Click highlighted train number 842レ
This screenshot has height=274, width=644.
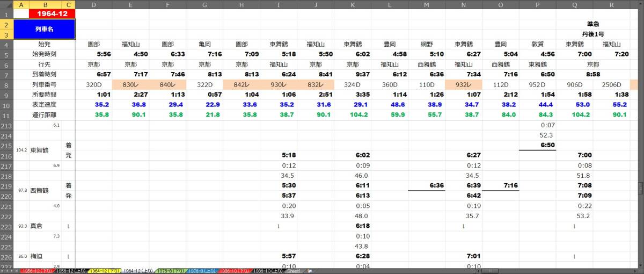(x=241, y=84)
